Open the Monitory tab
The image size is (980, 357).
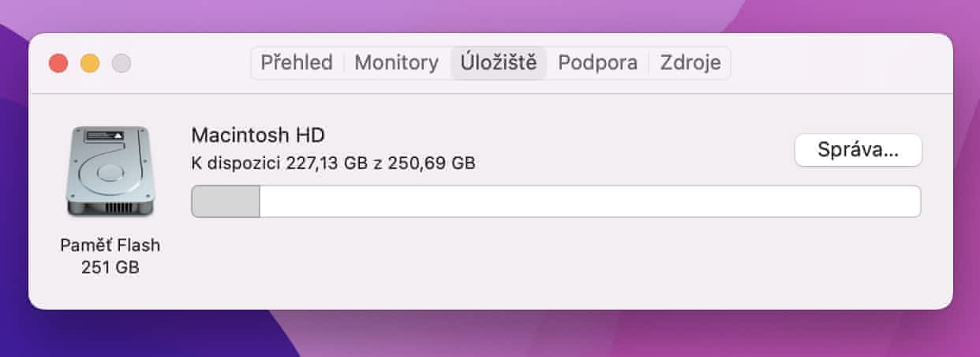point(396,63)
